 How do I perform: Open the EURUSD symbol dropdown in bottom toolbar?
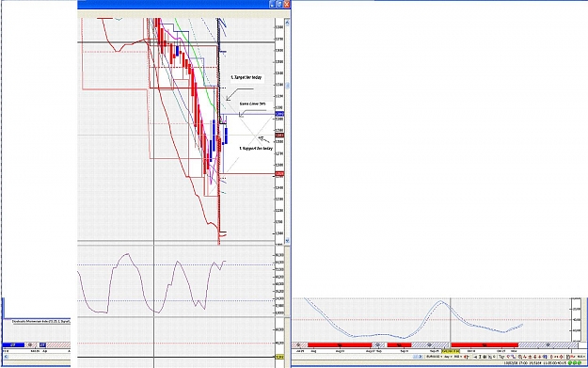[435, 357]
